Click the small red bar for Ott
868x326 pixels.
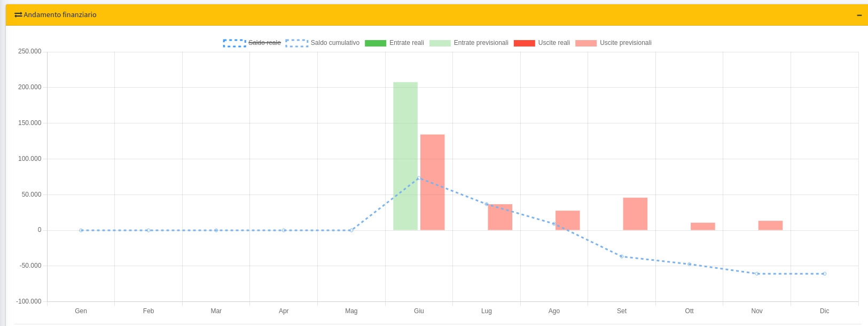tap(702, 227)
